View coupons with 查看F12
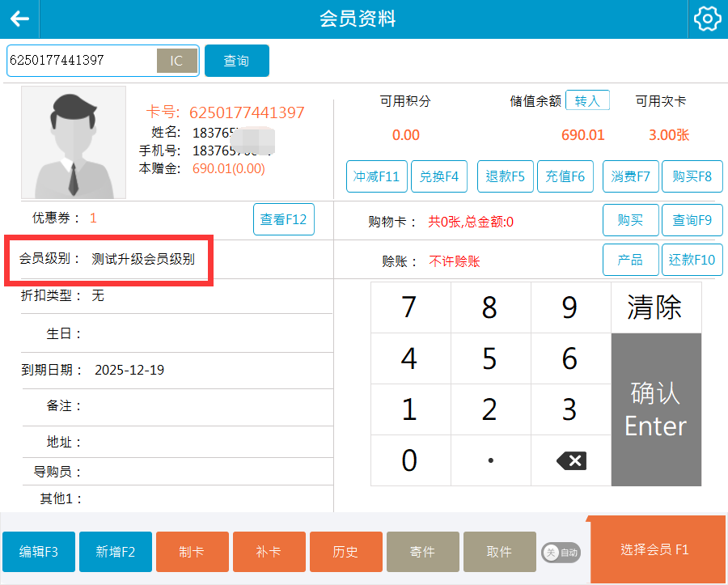Image resolution: width=728 pixels, height=585 pixels. coord(283,219)
